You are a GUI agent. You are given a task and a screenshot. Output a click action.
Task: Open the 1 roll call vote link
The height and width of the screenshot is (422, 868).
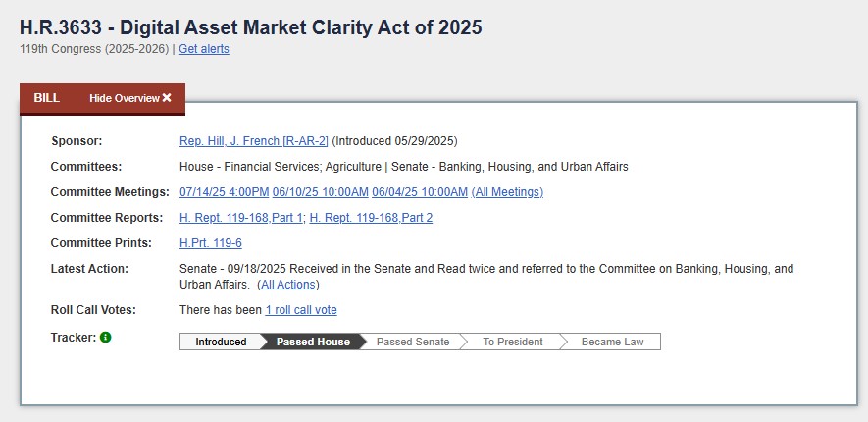(301, 310)
